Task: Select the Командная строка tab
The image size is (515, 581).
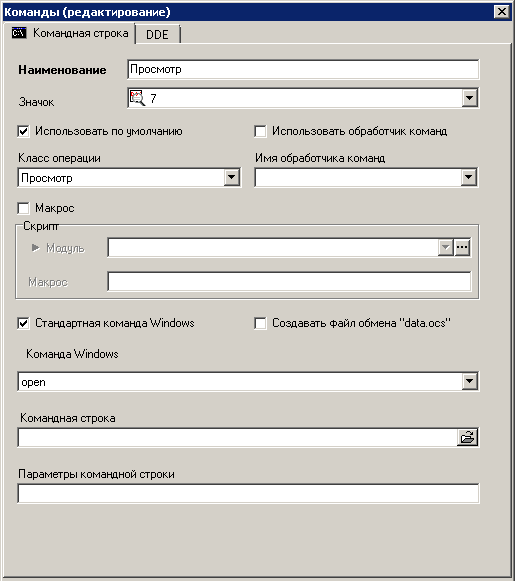Action: [x=69, y=33]
